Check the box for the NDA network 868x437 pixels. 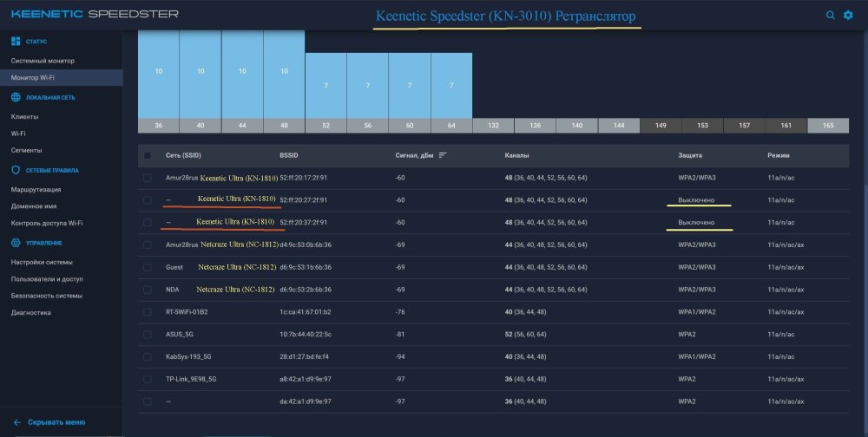(148, 290)
